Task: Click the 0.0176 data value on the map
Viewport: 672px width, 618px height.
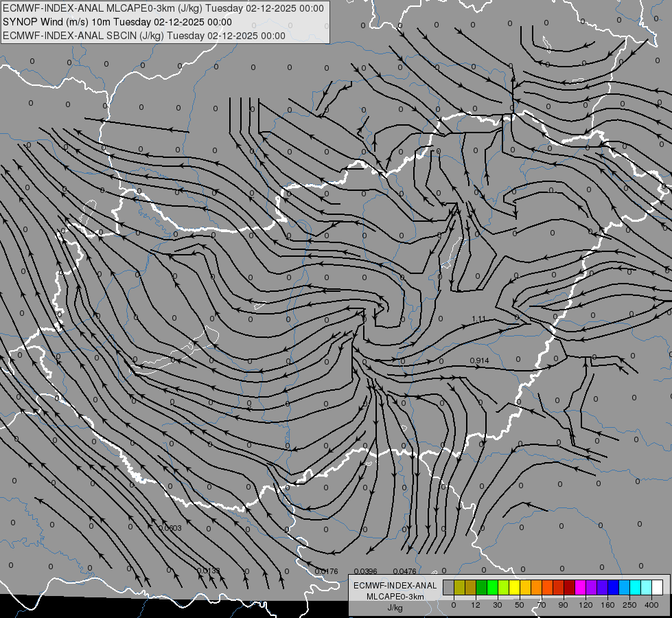Action: (326, 571)
